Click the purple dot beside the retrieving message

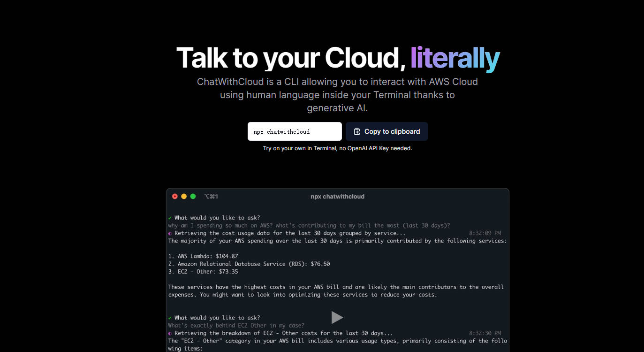click(170, 233)
